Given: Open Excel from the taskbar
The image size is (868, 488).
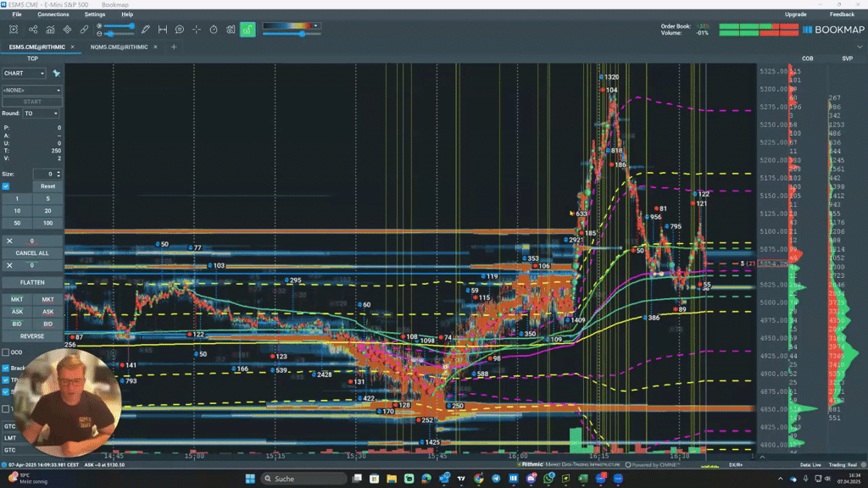Looking at the screenshot, I should pos(583,479).
